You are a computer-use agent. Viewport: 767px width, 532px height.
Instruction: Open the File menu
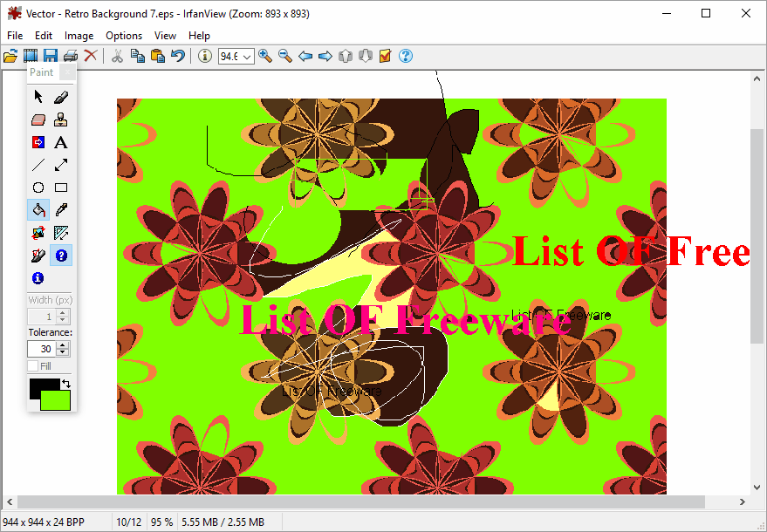pos(15,36)
